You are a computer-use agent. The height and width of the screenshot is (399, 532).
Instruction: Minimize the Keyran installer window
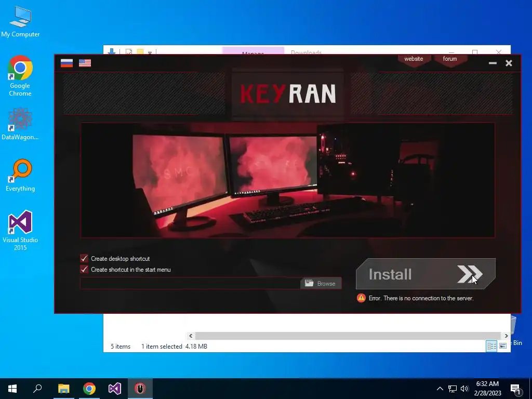(493, 63)
